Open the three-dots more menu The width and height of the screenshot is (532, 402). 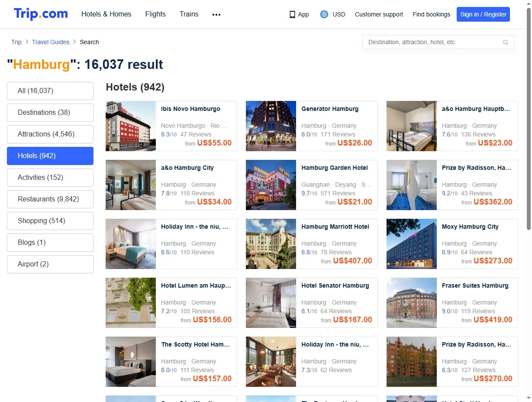click(x=216, y=14)
